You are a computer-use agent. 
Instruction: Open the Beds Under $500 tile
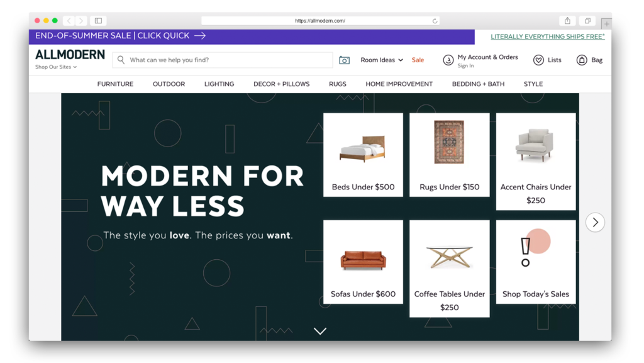363,155
